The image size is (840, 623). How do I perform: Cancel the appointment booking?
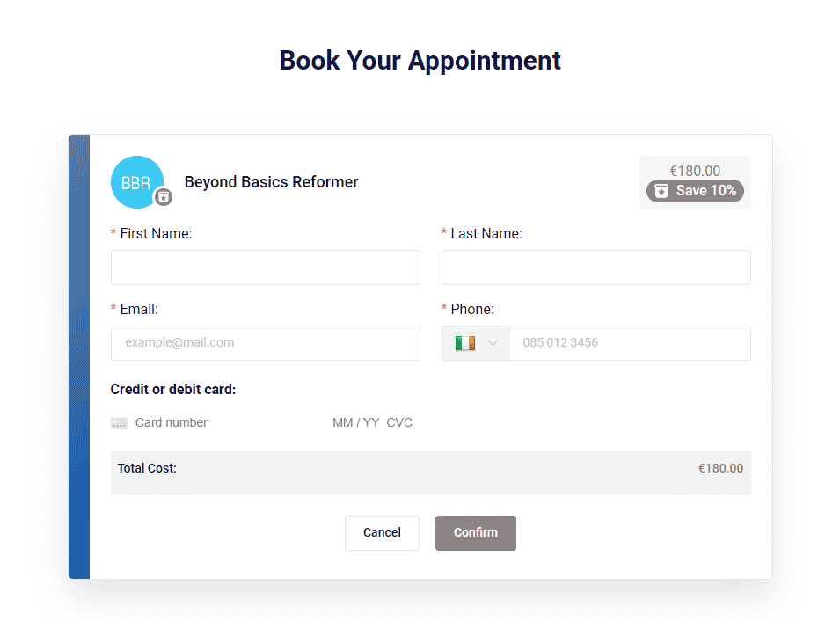click(x=382, y=533)
